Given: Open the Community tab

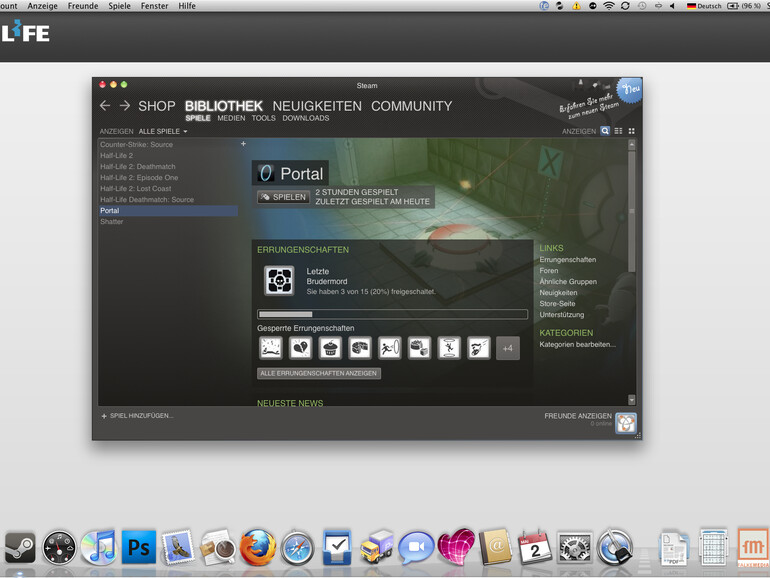Looking at the screenshot, I should pyautogui.click(x=411, y=106).
